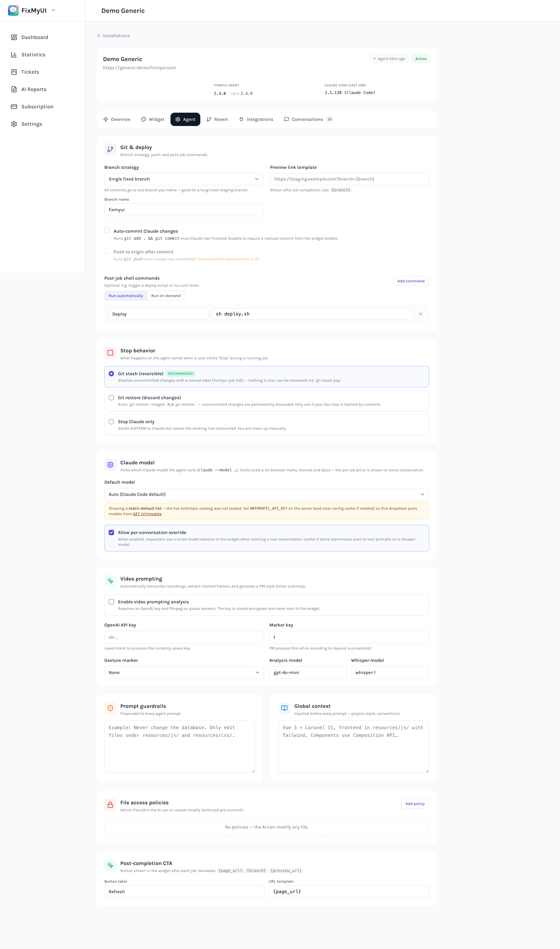560x949 pixels.
Task: Select Run on demand mode
Action: (166, 296)
